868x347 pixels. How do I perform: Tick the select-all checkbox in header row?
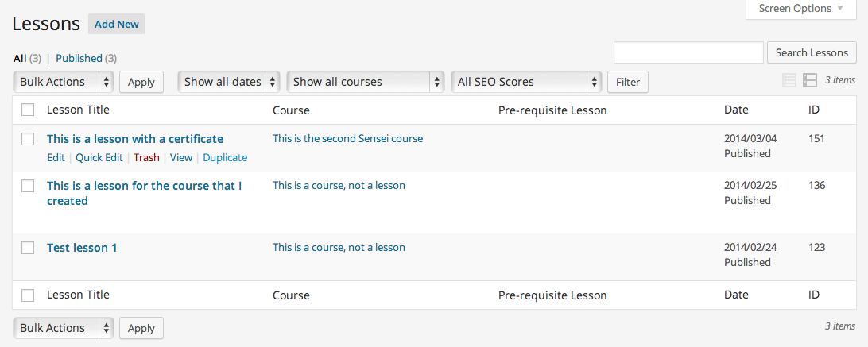click(x=28, y=110)
